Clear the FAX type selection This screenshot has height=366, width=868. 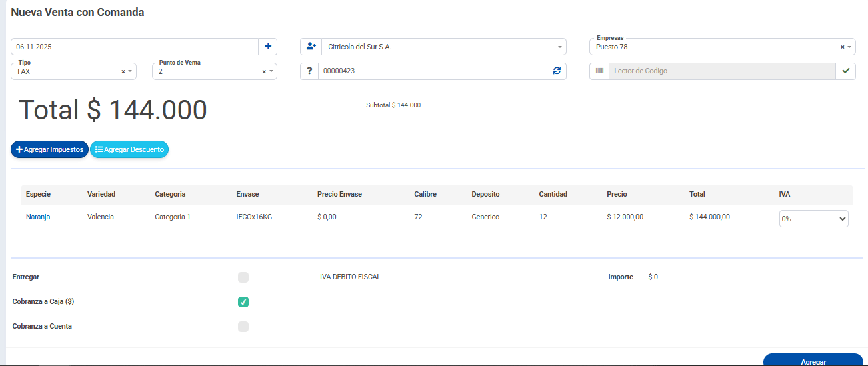(x=123, y=71)
